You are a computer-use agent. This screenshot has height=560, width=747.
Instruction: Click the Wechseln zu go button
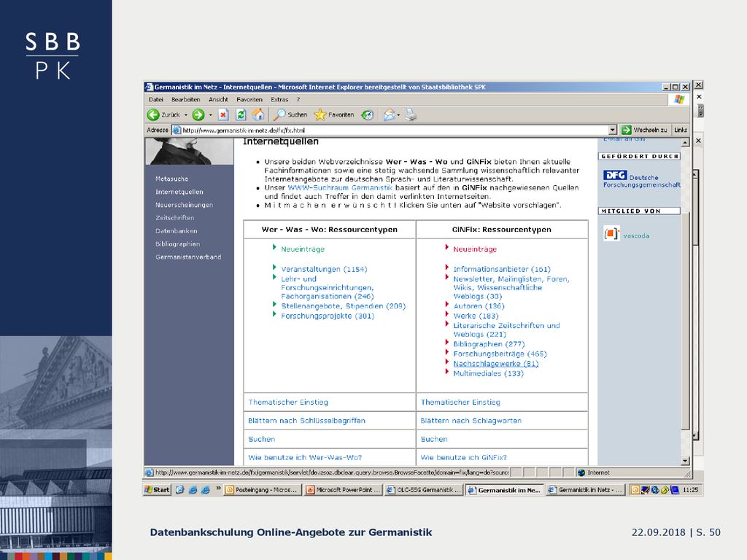click(x=645, y=130)
